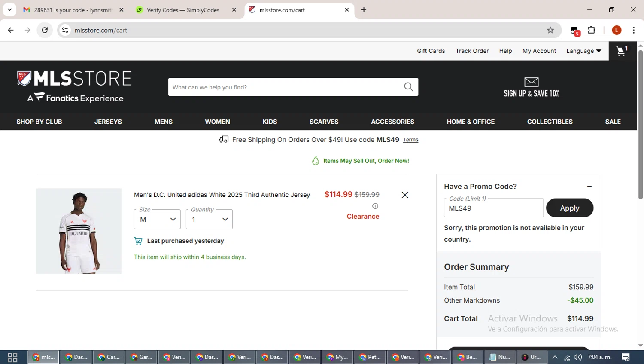
Task: Click the taskbar clock 7:04 a. m.
Action: coord(599,357)
